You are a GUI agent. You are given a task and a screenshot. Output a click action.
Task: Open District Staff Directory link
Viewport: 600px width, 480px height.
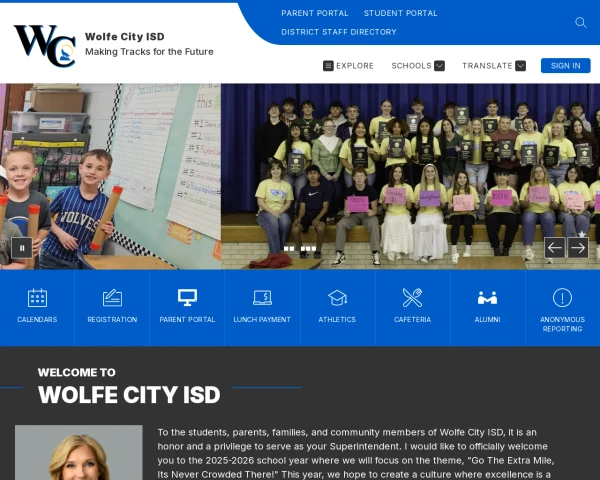pyautogui.click(x=338, y=32)
